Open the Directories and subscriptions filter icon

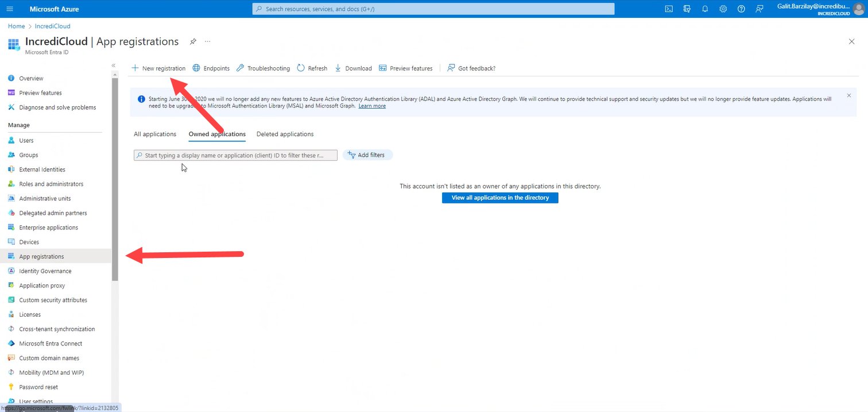[x=687, y=9]
